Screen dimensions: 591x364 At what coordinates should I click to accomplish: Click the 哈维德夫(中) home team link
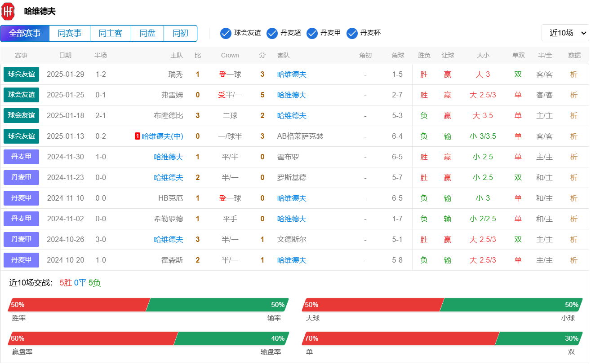tap(162, 136)
